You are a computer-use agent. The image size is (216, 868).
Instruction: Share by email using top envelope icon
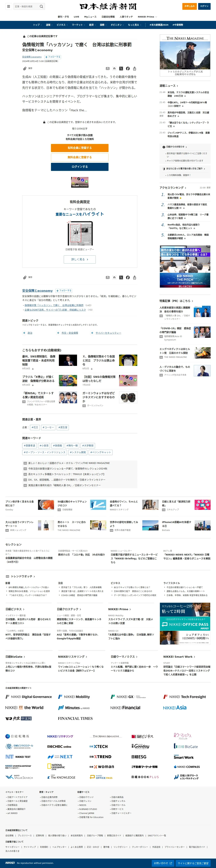[108, 68]
